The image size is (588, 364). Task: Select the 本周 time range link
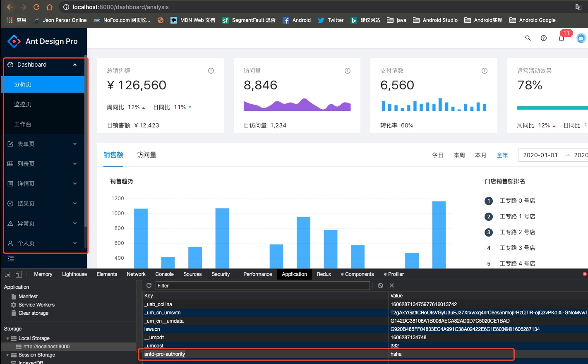point(459,155)
